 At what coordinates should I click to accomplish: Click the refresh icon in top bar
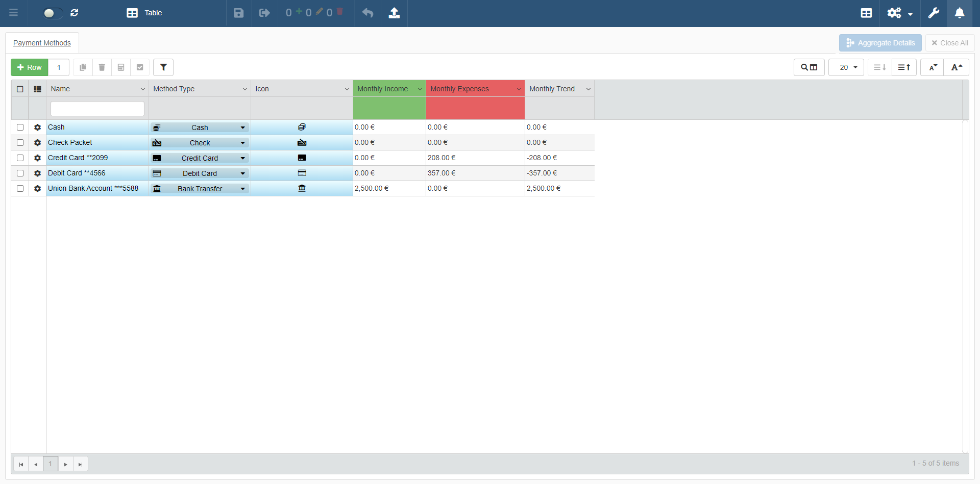[75, 13]
